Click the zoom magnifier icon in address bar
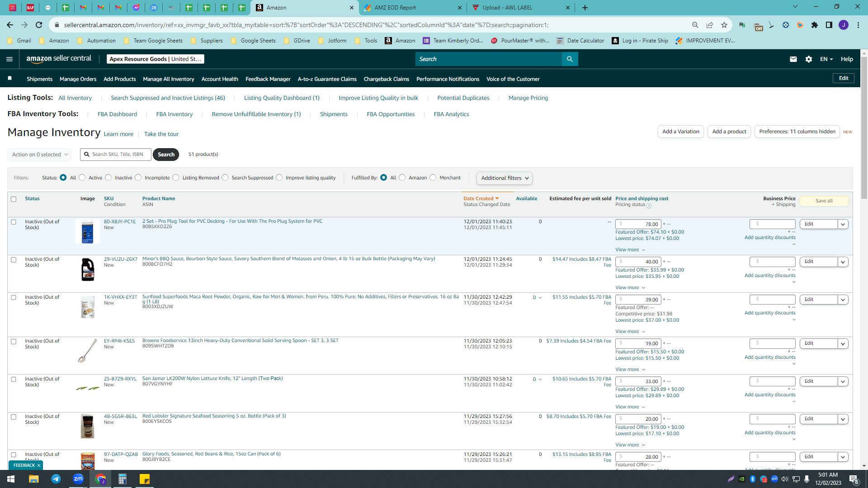The width and height of the screenshot is (868, 488). coord(695,25)
